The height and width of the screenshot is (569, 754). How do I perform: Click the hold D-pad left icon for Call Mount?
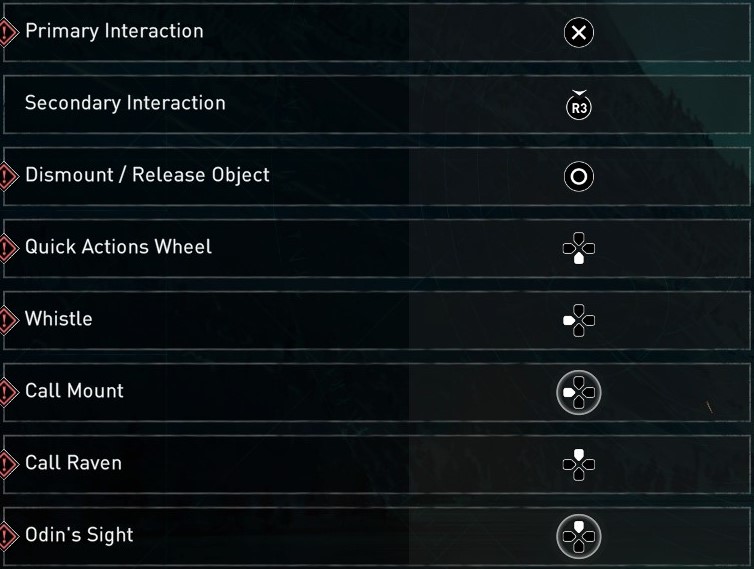click(x=578, y=392)
